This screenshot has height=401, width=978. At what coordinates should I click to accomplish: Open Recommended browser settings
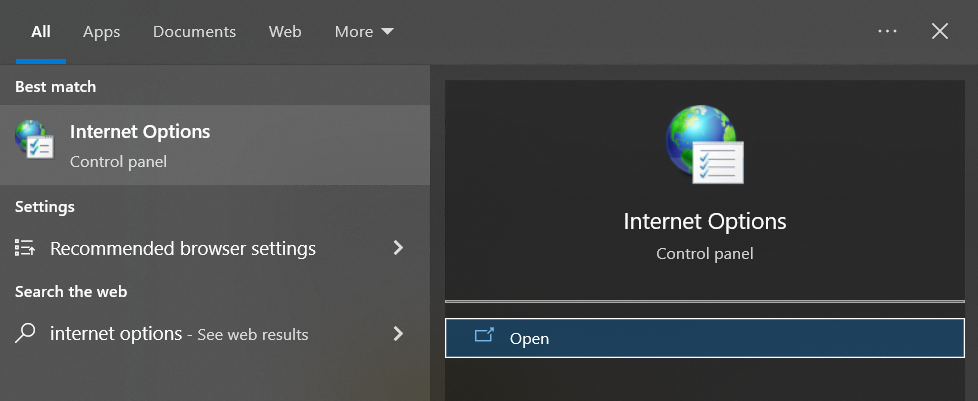point(215,248)
